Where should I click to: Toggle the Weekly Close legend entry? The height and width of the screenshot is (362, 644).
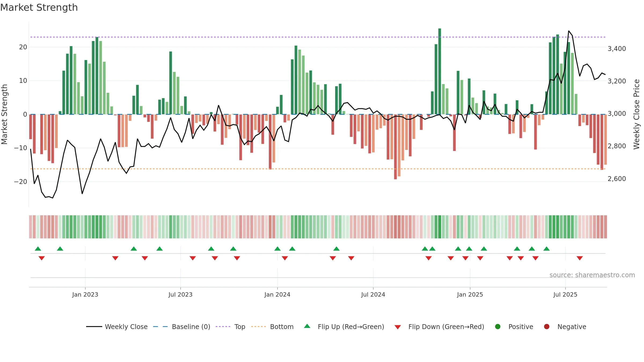pyautogui.click(x=117, y=327)
